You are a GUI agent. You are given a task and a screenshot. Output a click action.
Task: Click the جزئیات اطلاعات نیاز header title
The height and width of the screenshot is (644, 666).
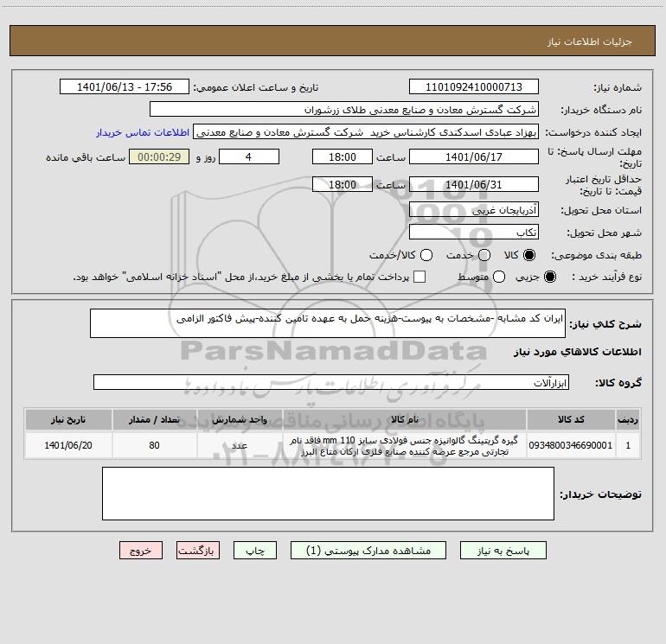pos(590,41)
